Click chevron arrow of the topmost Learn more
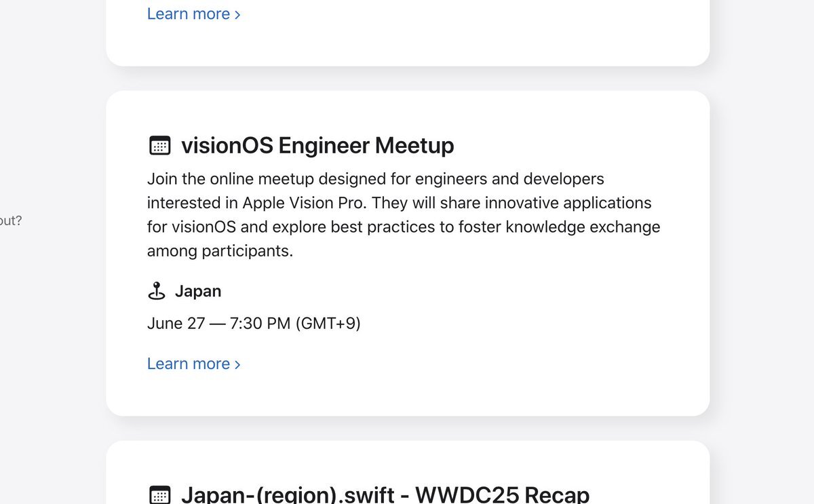 (237, 14)
